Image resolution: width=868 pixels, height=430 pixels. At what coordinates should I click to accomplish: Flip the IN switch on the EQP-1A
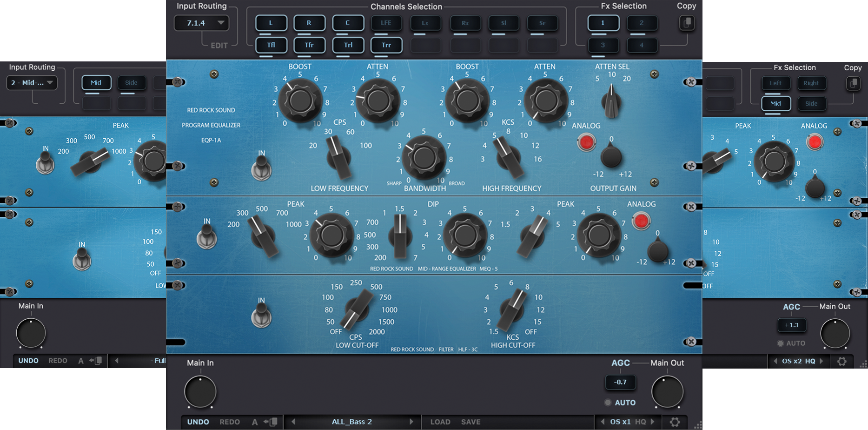point(262,168)
